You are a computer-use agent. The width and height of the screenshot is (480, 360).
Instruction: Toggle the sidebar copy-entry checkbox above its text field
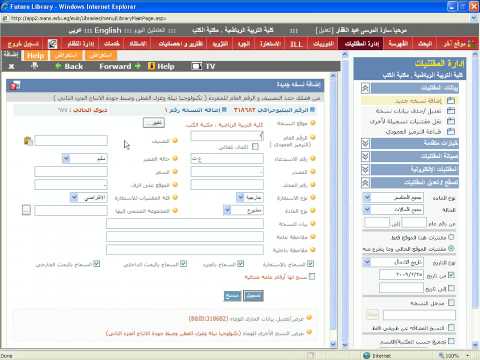click(451, 302)
